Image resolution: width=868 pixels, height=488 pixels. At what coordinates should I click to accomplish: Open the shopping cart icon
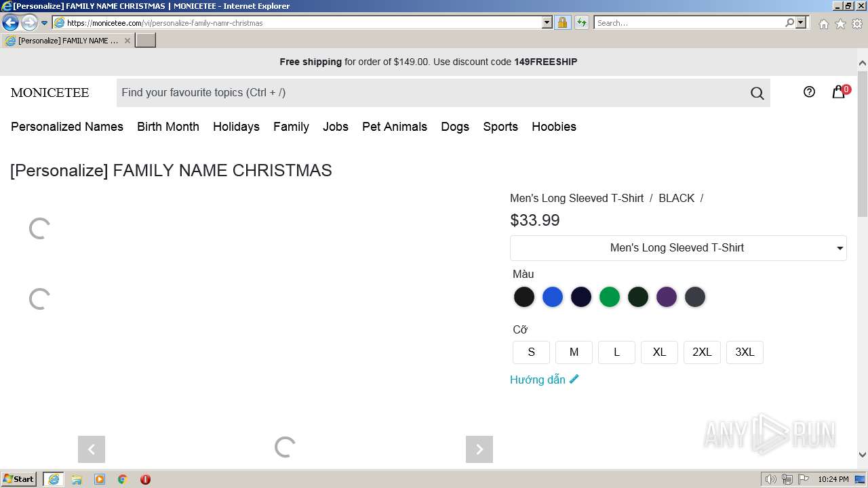(x=840, y=91)
